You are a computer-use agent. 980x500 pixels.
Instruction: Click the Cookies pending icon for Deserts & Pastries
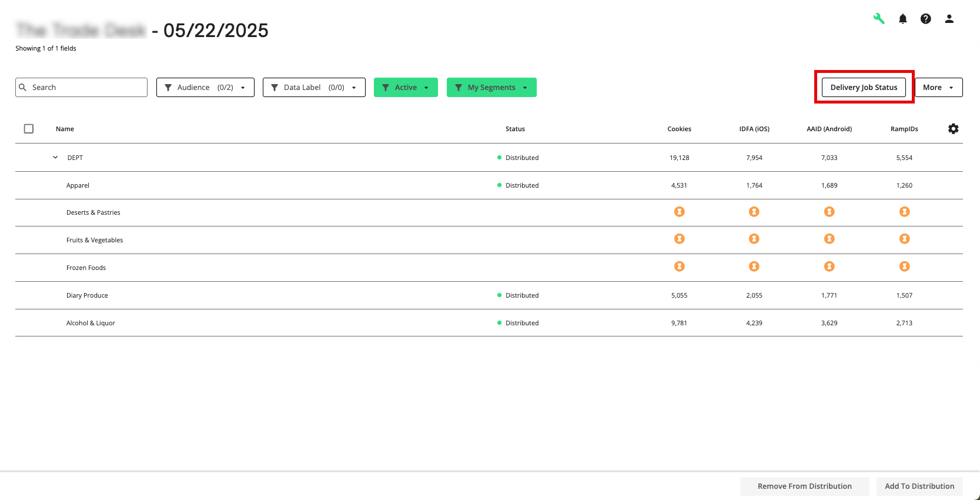pos(679,212)
